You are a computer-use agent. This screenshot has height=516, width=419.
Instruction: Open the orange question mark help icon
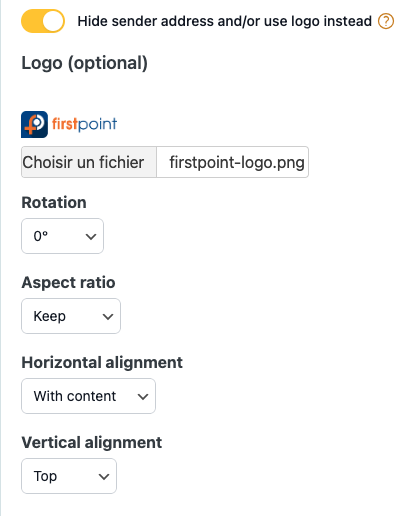pos(386,21)
